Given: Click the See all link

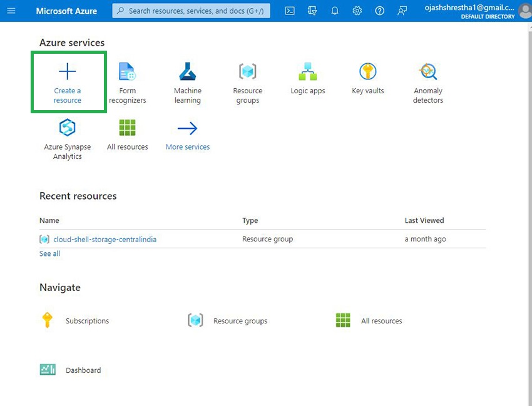Looking at the screenshot, I should (49, 254).
